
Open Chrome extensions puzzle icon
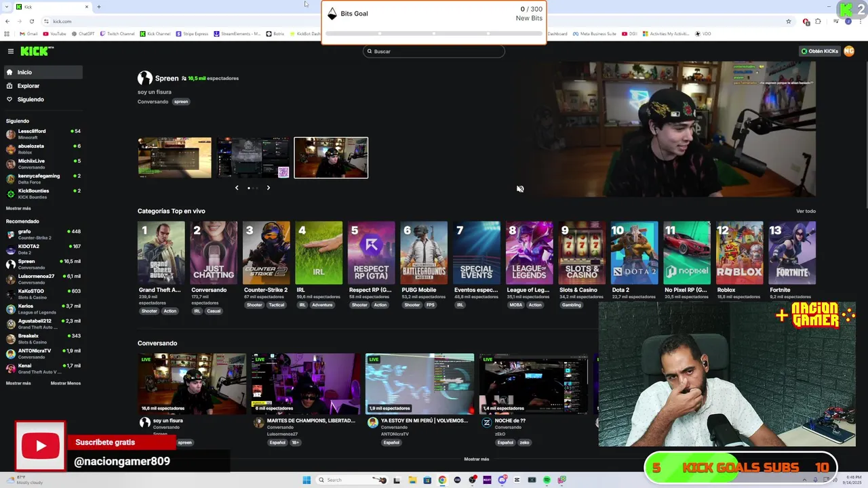(x=818, y=21)
